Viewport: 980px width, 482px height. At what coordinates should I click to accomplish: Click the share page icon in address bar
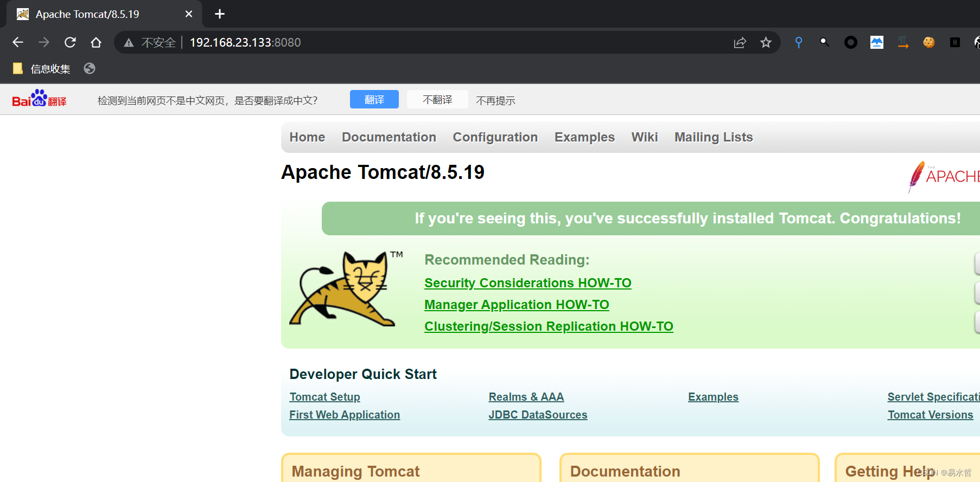[740, 42]
